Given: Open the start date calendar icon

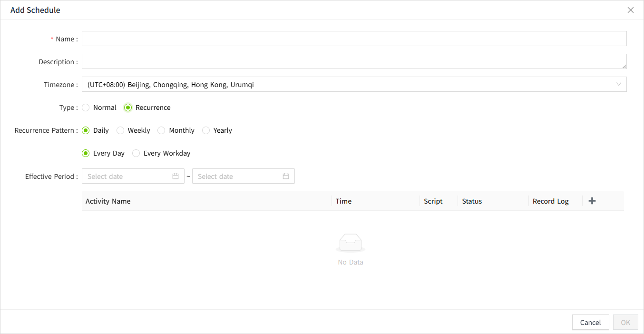Looking at the screenshot, I should coord(176,176).
